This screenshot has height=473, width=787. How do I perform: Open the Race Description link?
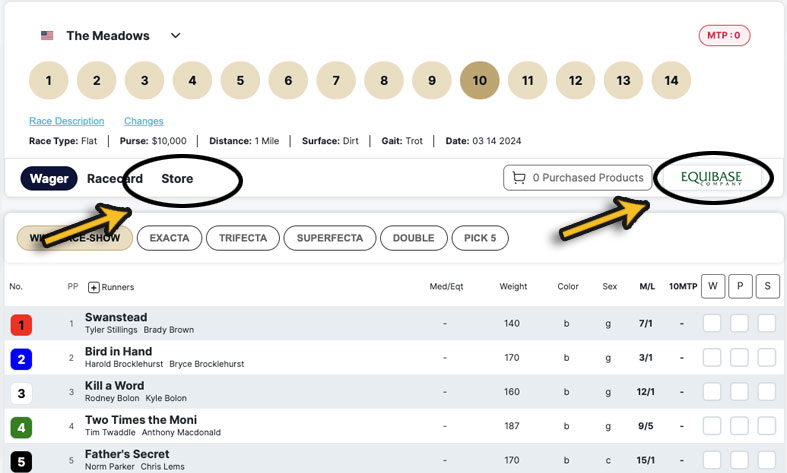click(66, 121)
